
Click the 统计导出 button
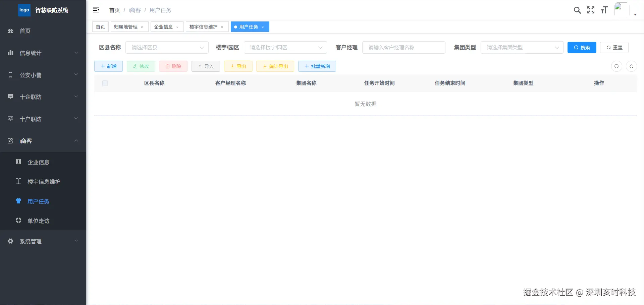coord(275,66)
